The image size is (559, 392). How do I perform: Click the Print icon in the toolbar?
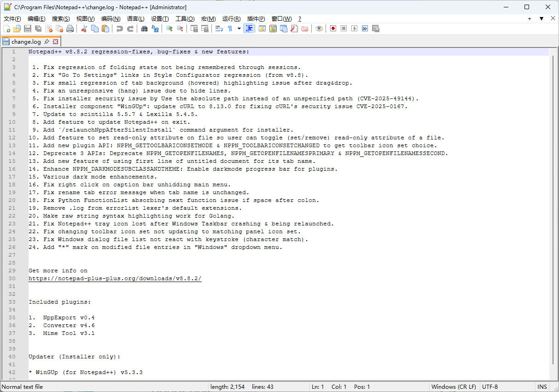click(70, 29)
